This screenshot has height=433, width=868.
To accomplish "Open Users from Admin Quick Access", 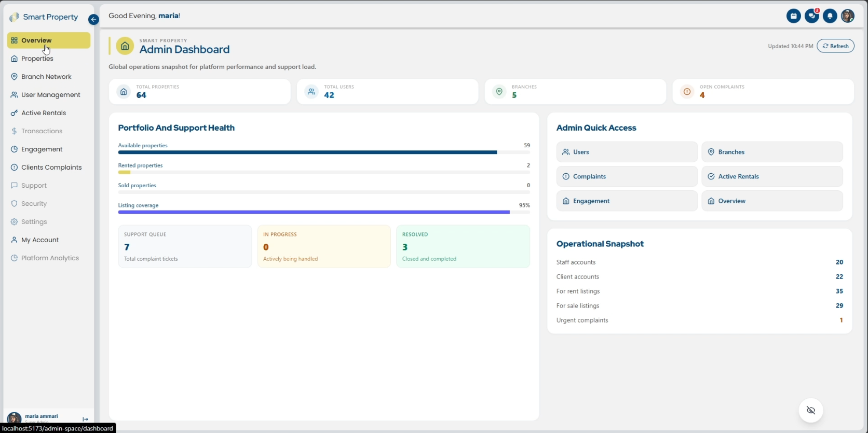I will 627,152.
